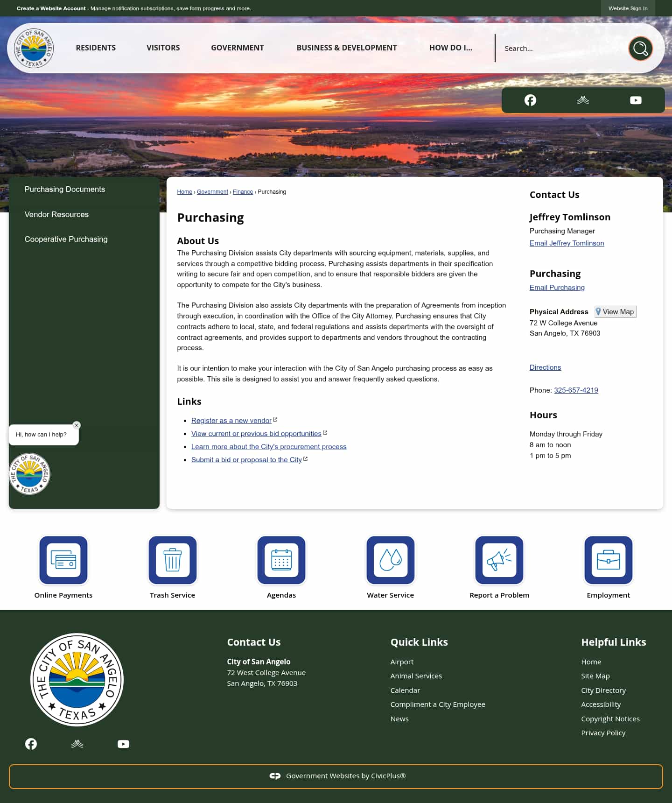Open the Government menu
The height and width of the screenshot is (803, 672).
[x=237, y=48]
